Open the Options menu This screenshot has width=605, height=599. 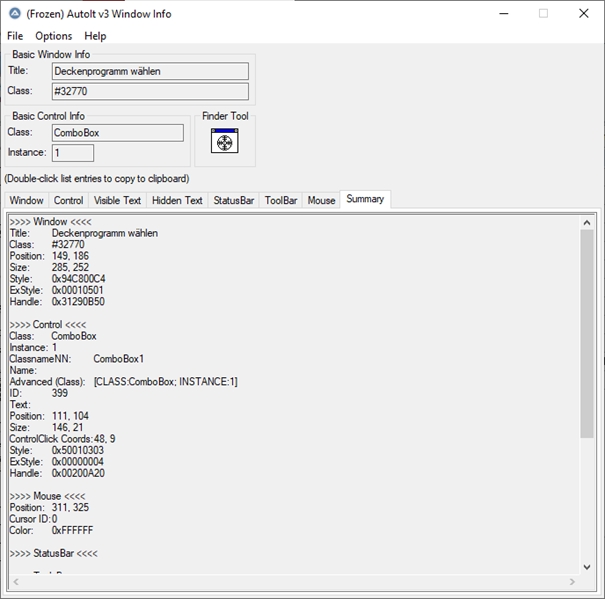(54, 36)
